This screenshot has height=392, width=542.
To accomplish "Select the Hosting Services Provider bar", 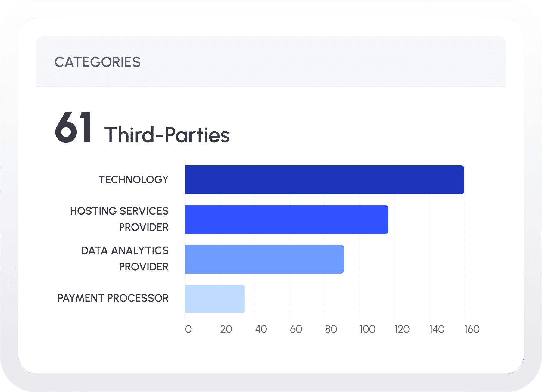I will click(x=286, y=219).
